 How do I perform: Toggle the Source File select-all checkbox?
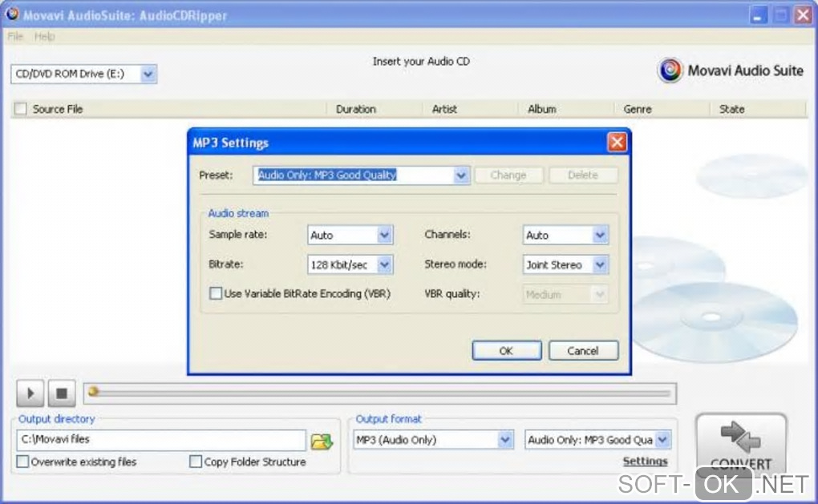pos(20,109)
